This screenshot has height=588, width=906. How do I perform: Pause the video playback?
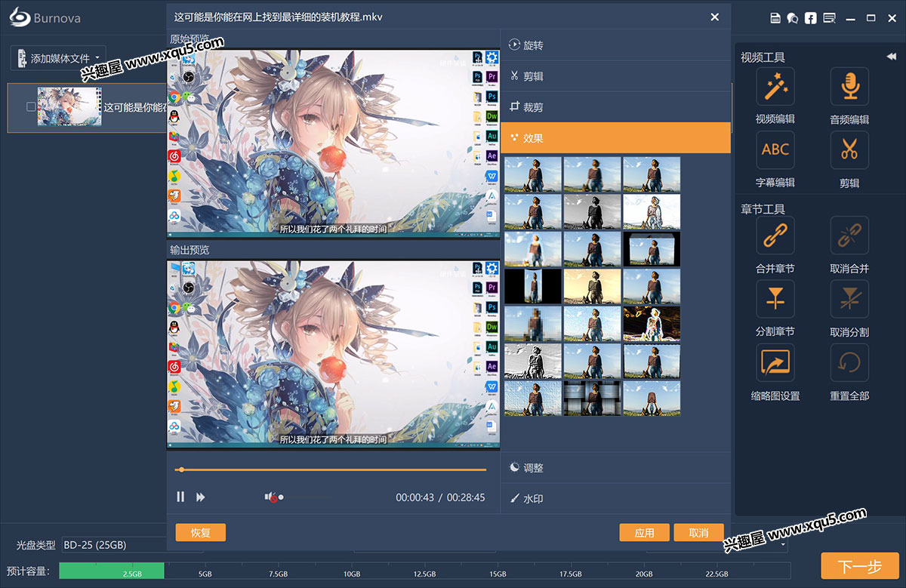pos(180,497)
